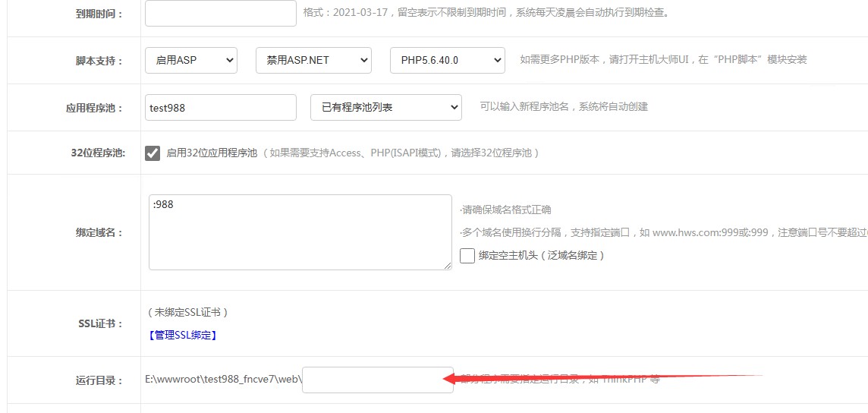Expand the 禁用ASP.NET dropdown
Viewport: 868px width, 413px height.
(x=313, y=61)
